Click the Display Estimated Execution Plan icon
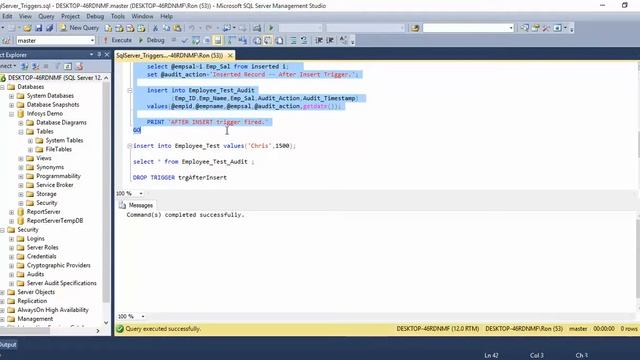Viewport: 640px width, 360px height. click(x=196, y=40)
